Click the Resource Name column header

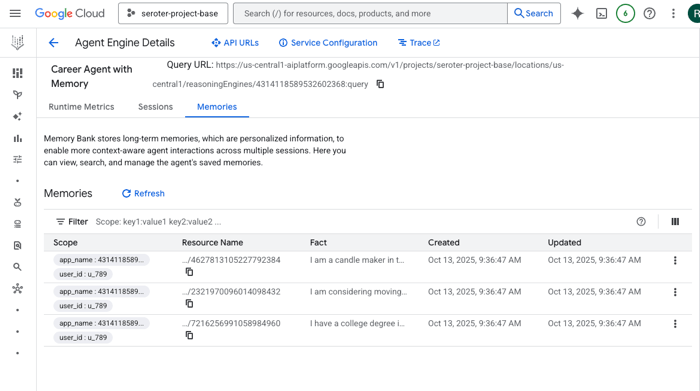tap(212, 242)
